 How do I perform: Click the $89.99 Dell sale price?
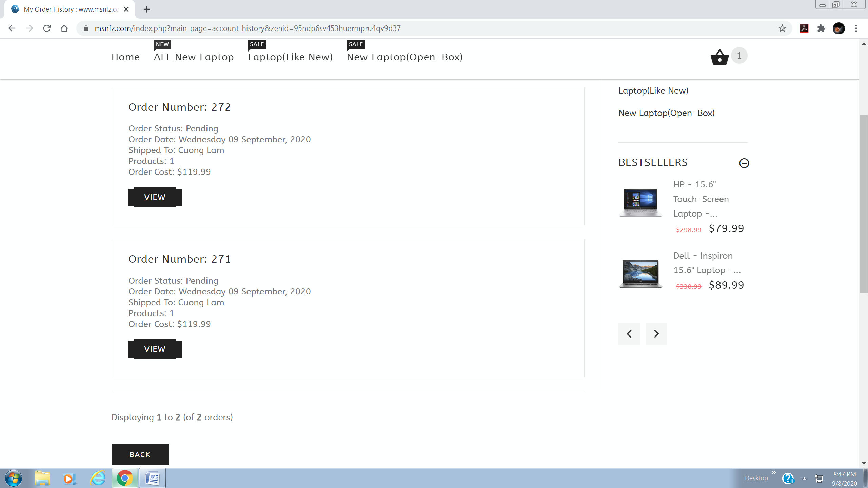[x=726, y=285]
